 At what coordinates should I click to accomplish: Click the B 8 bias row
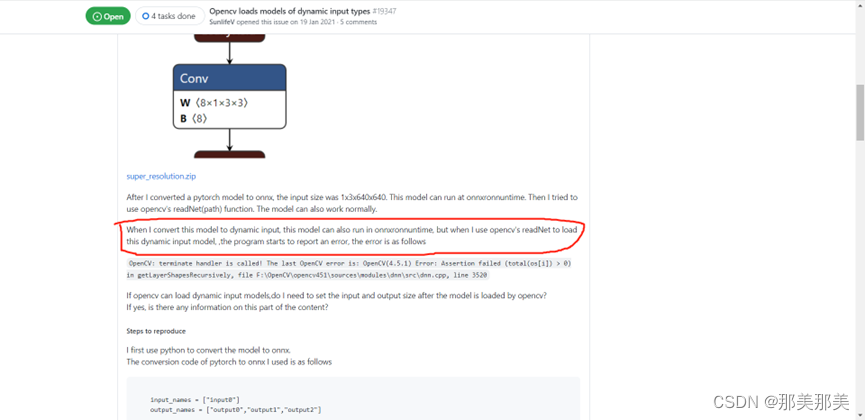(x=194, y=118)
